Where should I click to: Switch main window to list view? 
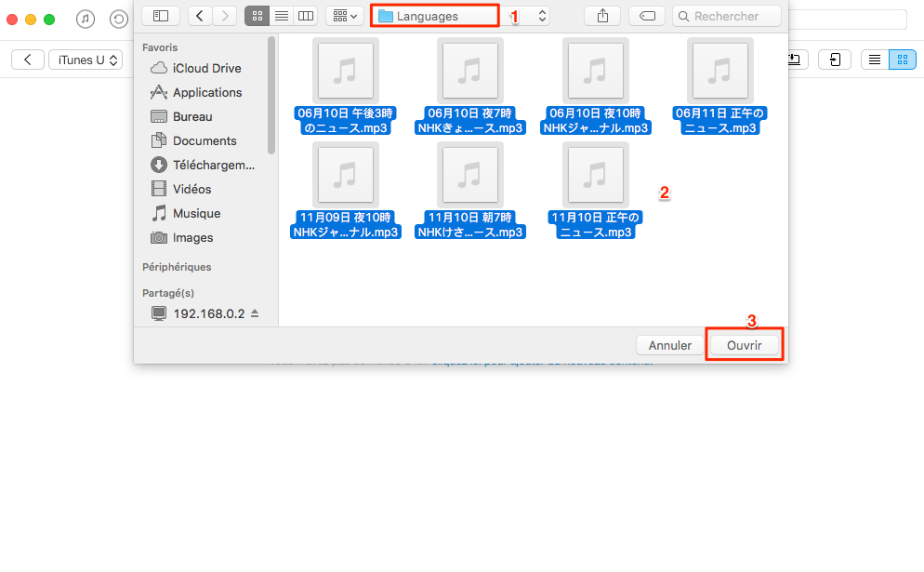(875, 60)
